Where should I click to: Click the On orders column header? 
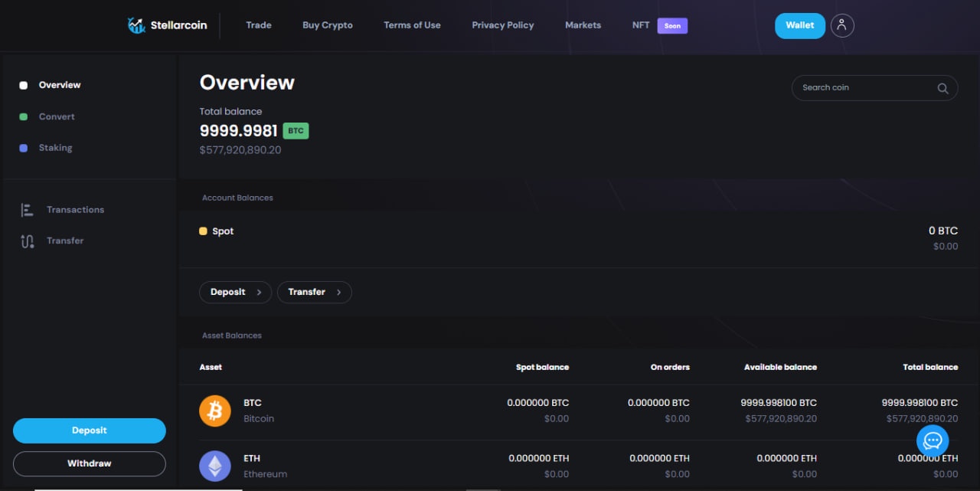pos(670,368)
